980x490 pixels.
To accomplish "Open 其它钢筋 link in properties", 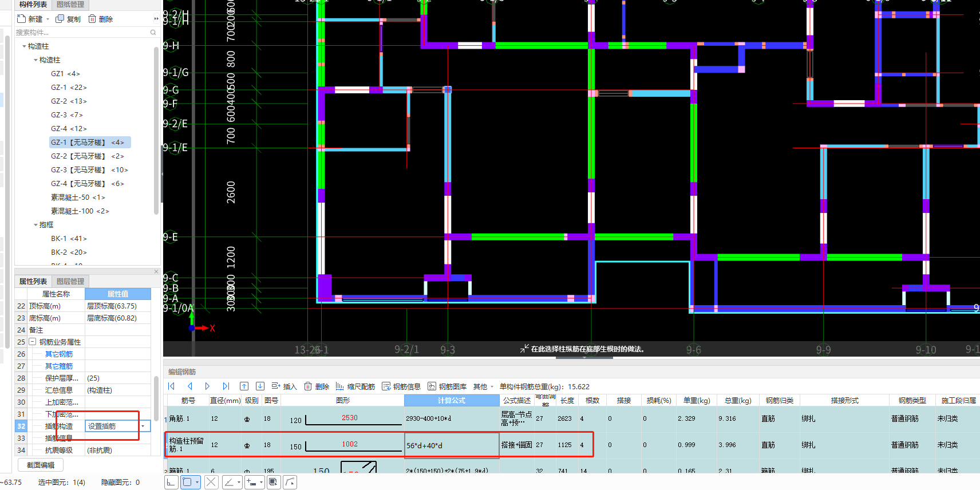I will [59, 354].
